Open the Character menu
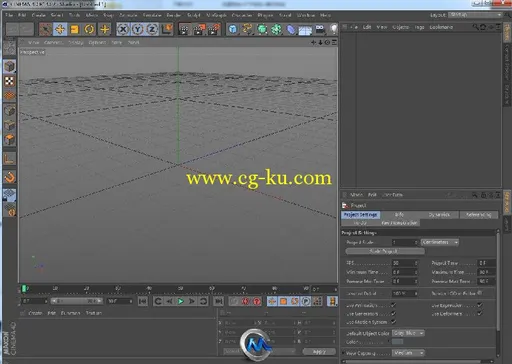This screenshot has width=512, height=364. click(242, 15)
